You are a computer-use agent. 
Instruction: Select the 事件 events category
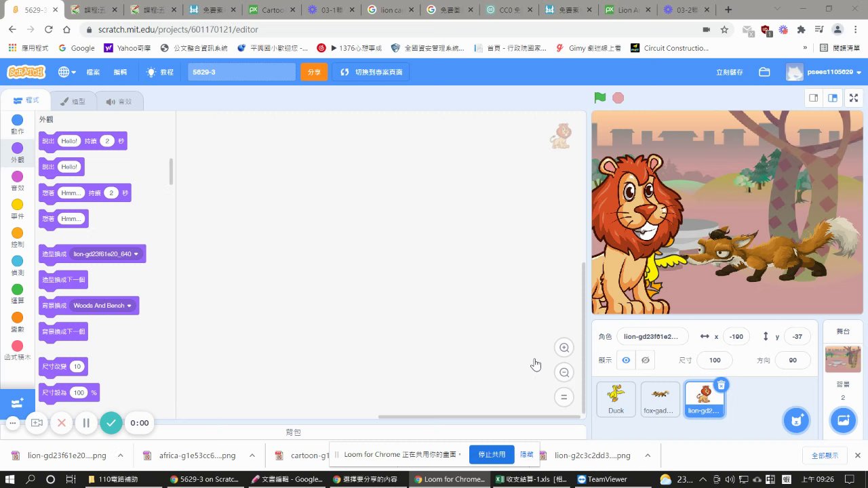click(18, 209)
